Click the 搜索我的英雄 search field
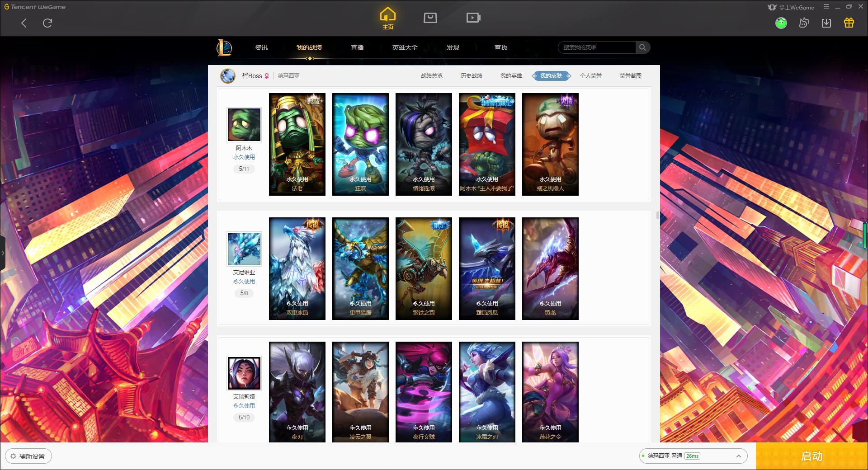This screenshot has height=470, width=868. point(597,47)
